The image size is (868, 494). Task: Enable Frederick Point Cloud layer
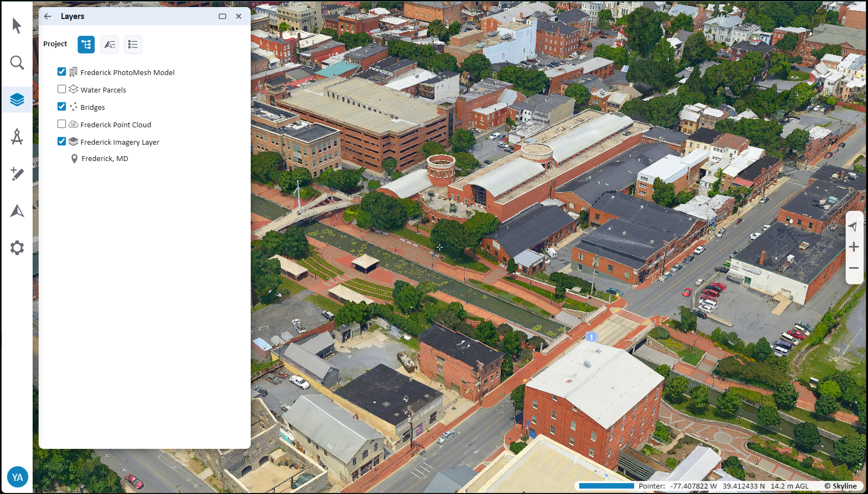click(x=61, y=124)
